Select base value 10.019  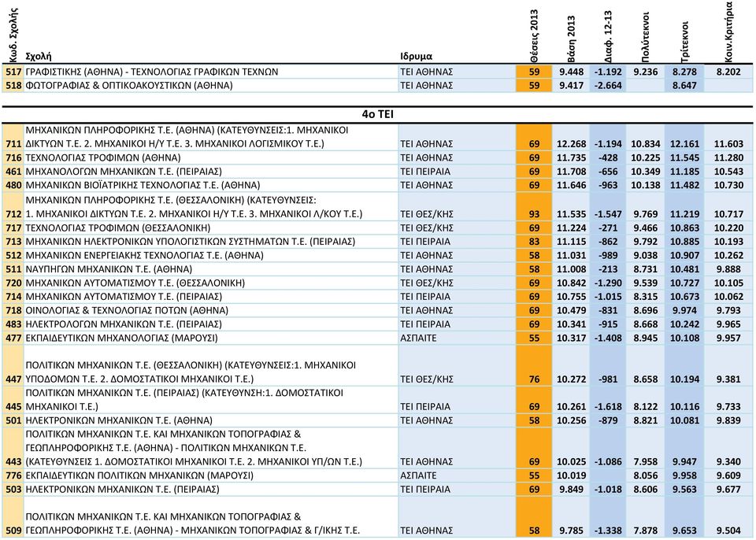(x=572, y=475)
